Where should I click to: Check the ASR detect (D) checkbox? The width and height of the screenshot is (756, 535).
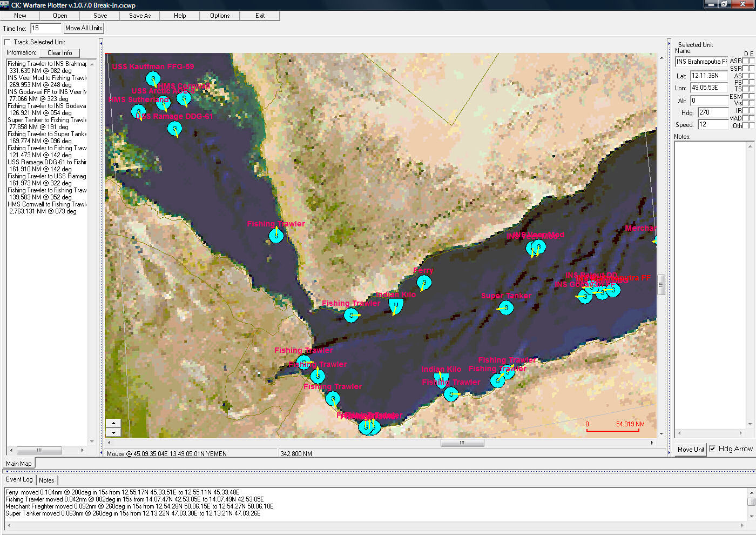click(x=745, y=61)
